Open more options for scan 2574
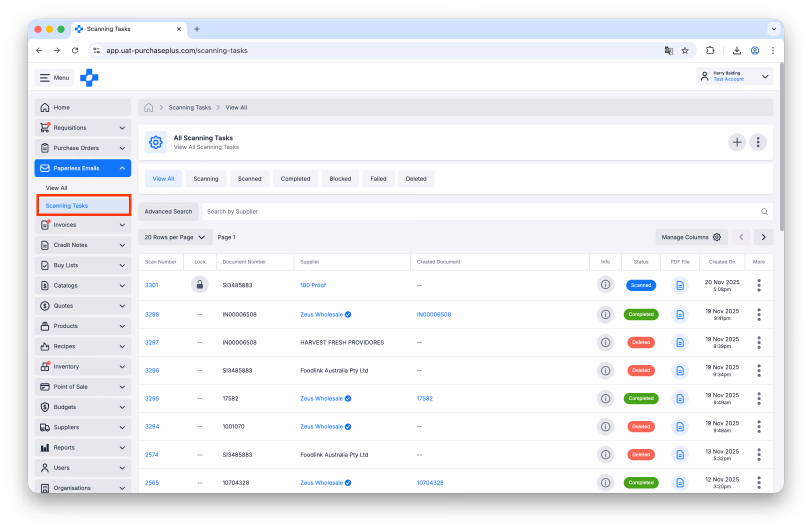 759,454
